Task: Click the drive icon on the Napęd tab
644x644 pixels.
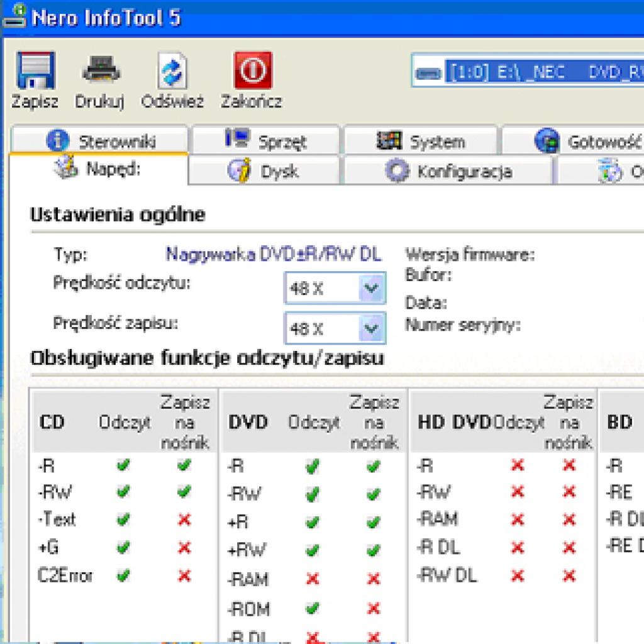Action: (x=65, y=167)
